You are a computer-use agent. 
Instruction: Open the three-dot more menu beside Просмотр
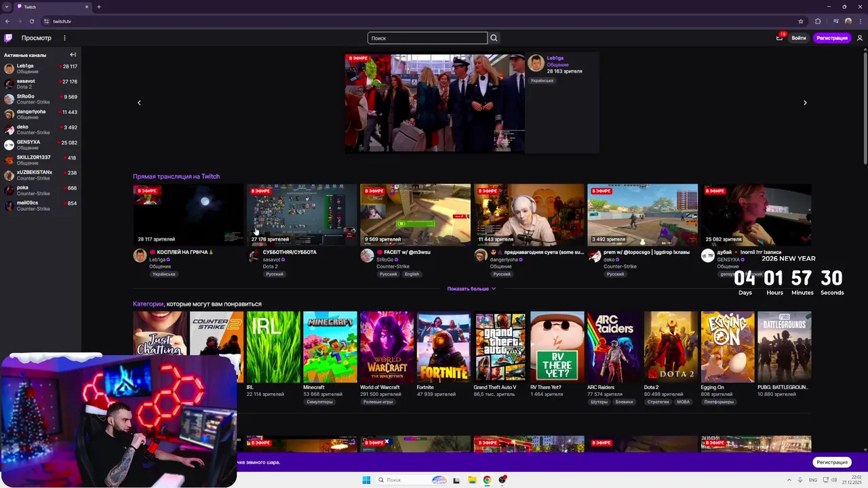click(64, 38)
